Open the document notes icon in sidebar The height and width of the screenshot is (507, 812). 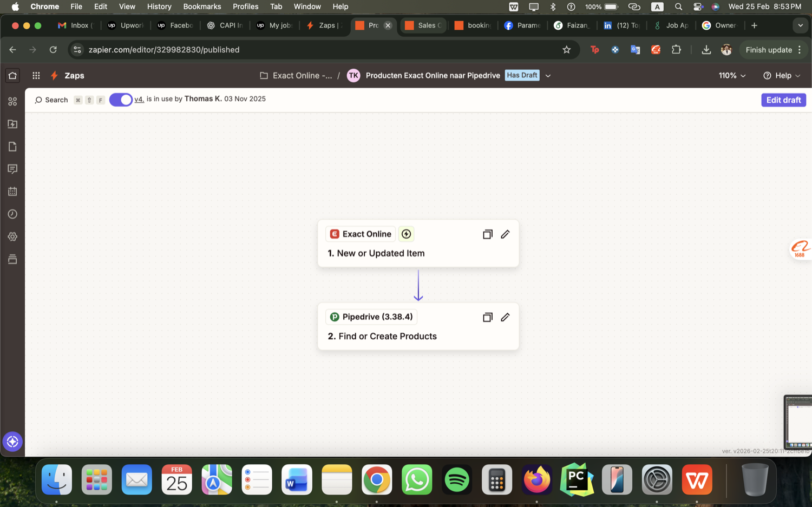point(12,147)
